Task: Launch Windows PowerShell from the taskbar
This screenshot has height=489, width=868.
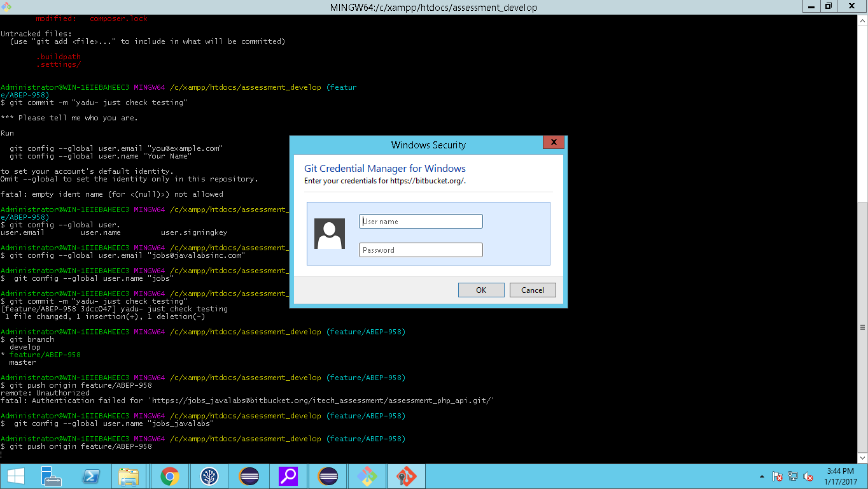Action: coord(90,476)
